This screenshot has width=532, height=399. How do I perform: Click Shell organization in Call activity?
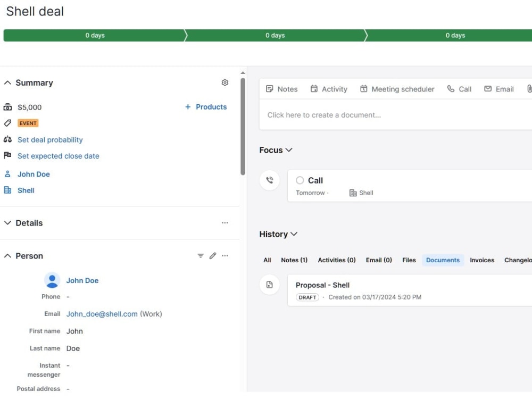click(366, 193)
